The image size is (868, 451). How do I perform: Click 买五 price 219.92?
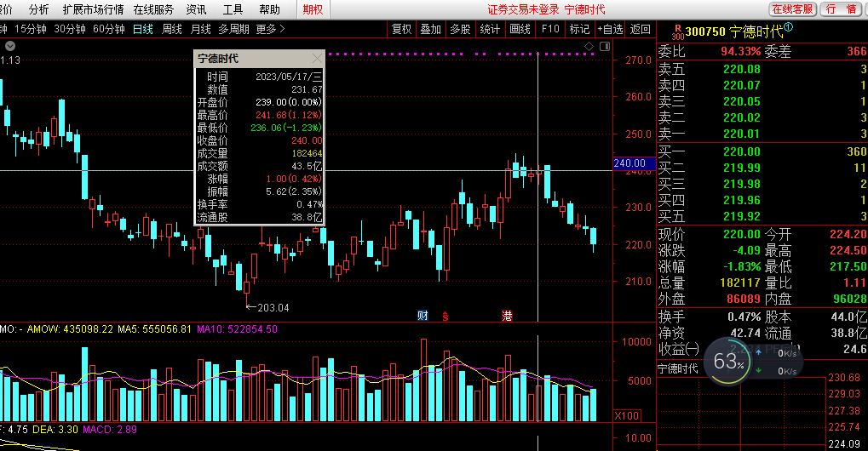742,216
